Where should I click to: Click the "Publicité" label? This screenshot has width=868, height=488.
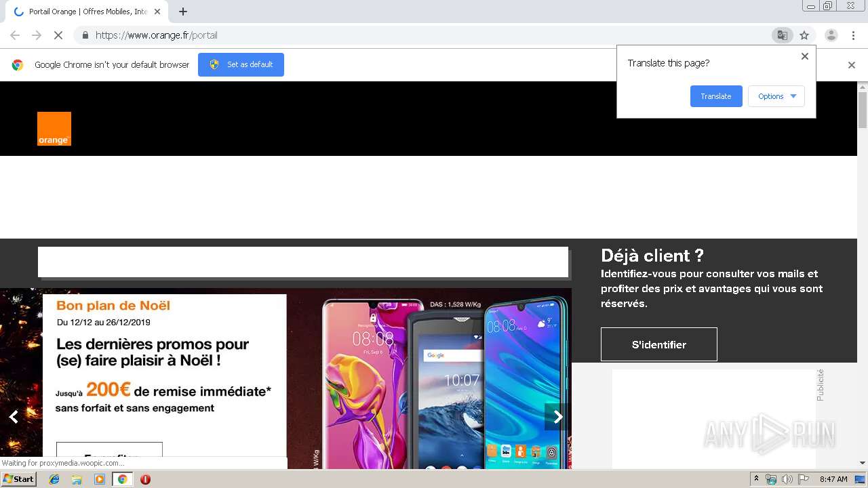[820, 385]
